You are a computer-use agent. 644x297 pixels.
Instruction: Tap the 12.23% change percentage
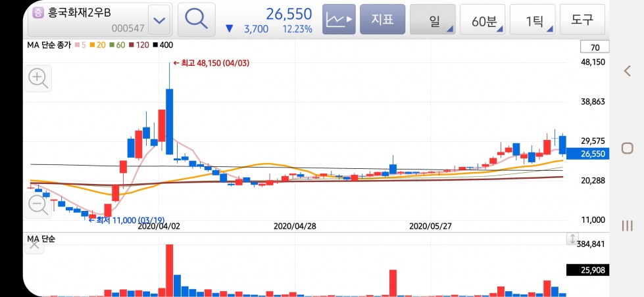point(297,29)
